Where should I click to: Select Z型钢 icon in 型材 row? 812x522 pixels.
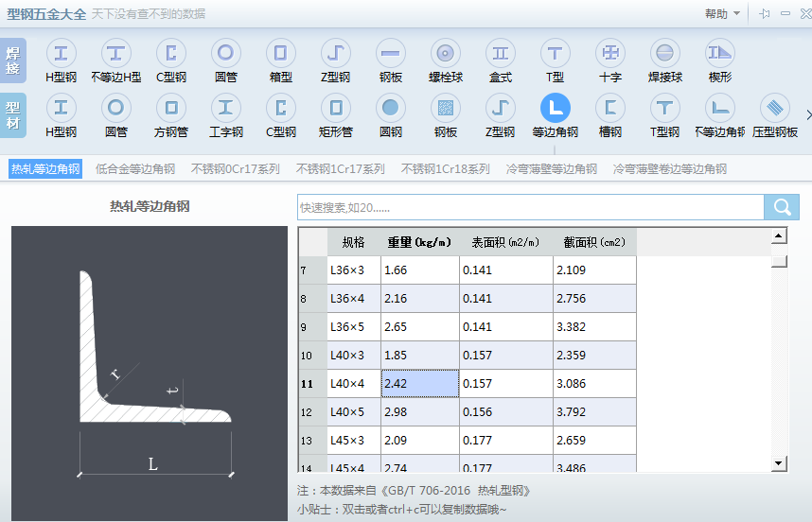point(501,108)
